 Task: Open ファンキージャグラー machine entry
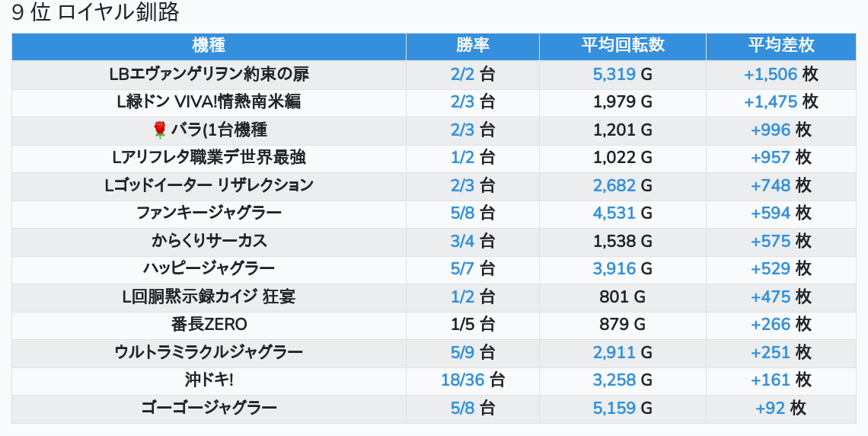[x=209, y=213]
